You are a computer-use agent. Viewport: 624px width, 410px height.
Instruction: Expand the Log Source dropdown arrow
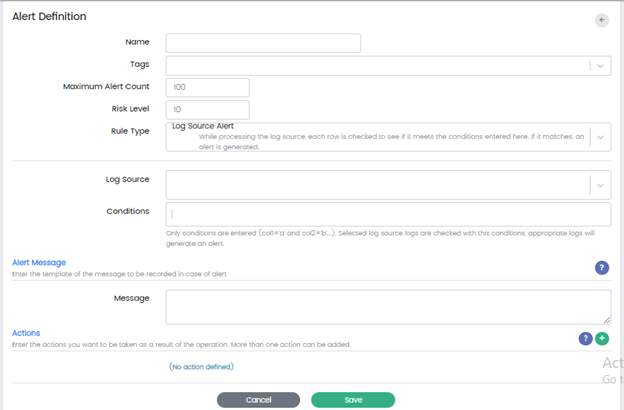click(x=600, y=185)
